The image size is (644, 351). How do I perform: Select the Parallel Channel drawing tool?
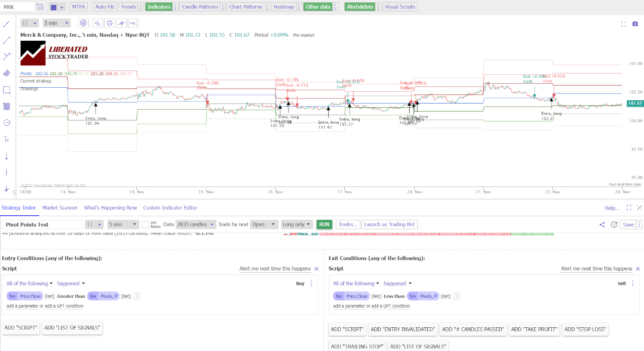(x=7, y=73)
